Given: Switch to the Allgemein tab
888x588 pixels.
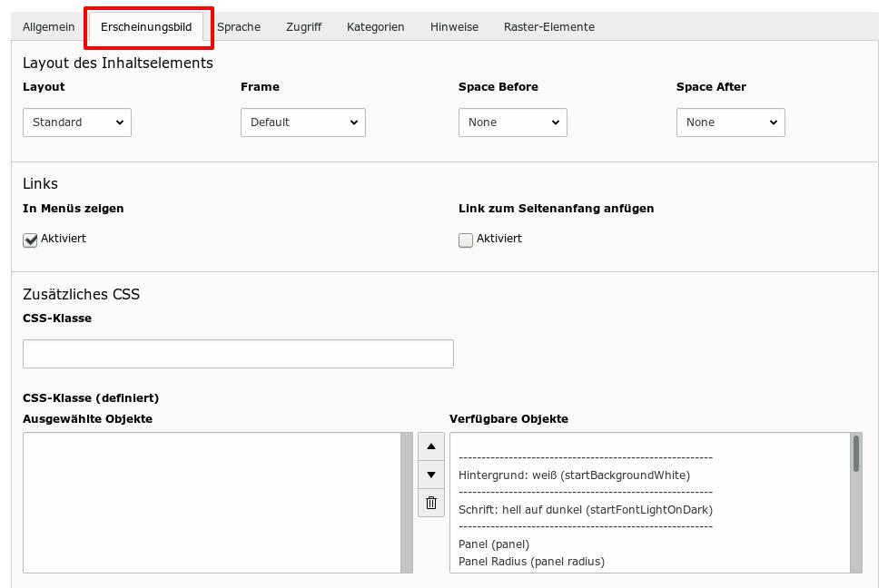Looking at the screenshot, I should tap(49, 26).
